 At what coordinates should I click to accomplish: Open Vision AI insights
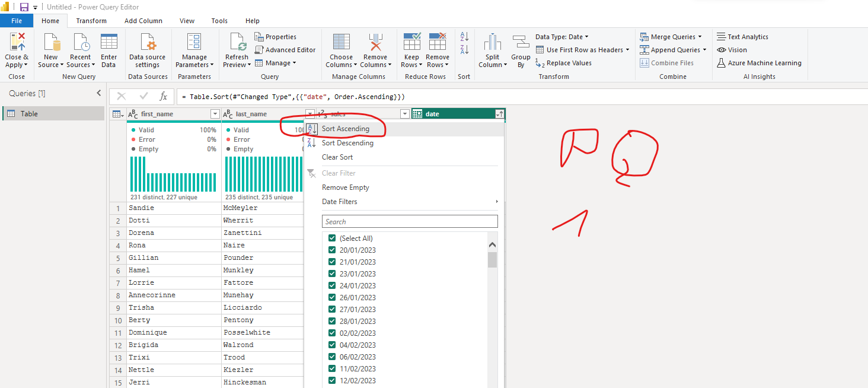coord(732,50)
